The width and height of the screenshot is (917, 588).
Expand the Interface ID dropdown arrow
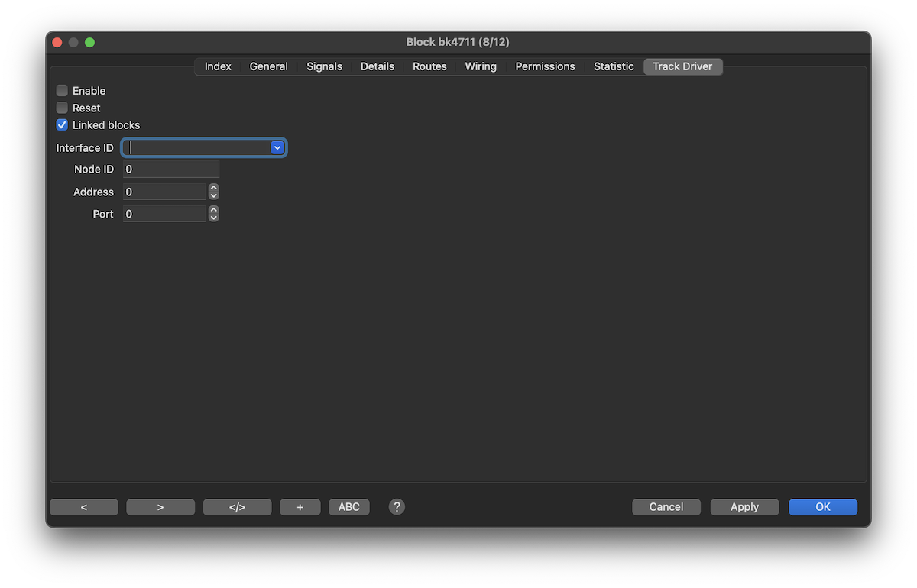277,147
